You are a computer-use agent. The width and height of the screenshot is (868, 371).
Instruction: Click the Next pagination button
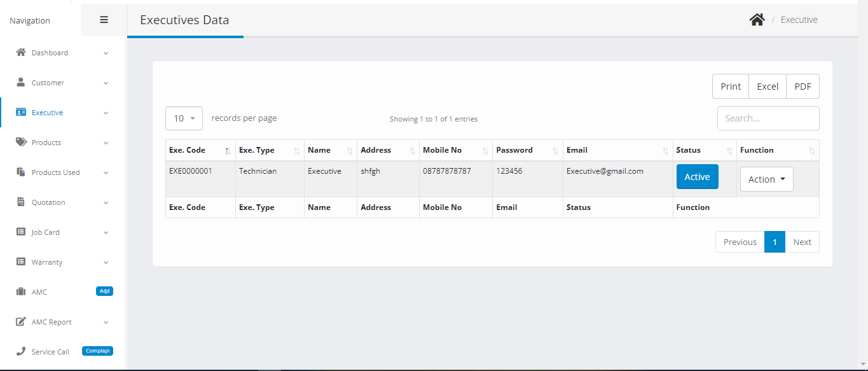[x=802, y=242]
